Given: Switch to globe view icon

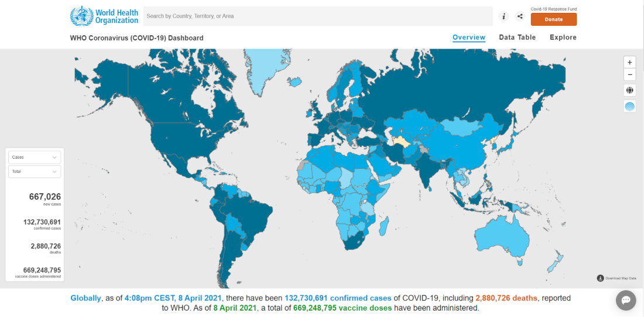Looking at the screenshot, I should [x=629, y=90].
